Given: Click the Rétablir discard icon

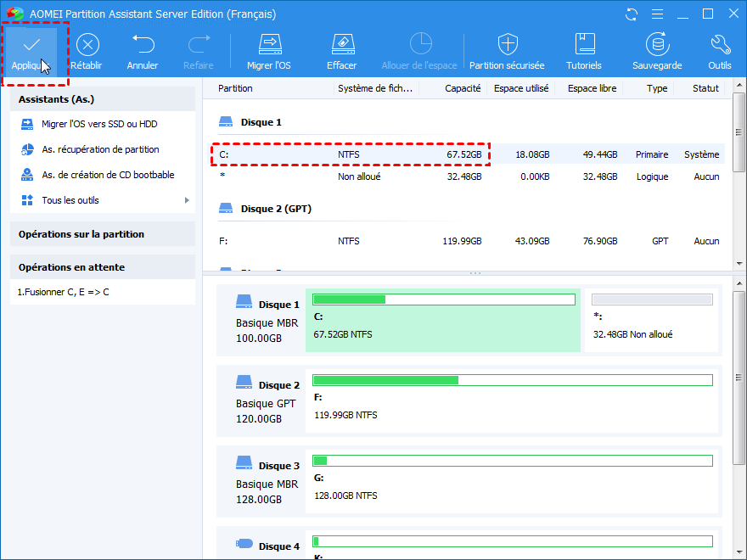Looking at the screenshot, I should (x=87, y=45).
